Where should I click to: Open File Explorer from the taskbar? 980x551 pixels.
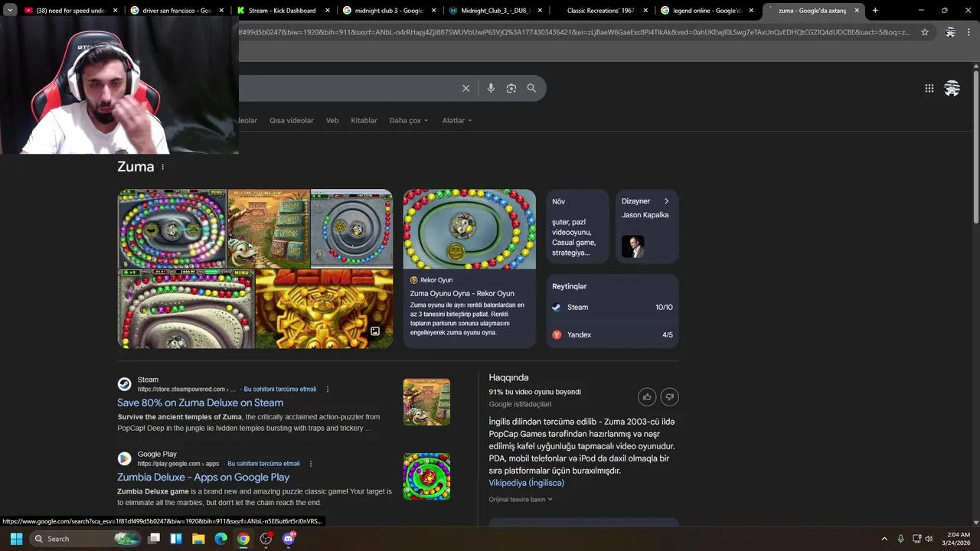(198, 539)
